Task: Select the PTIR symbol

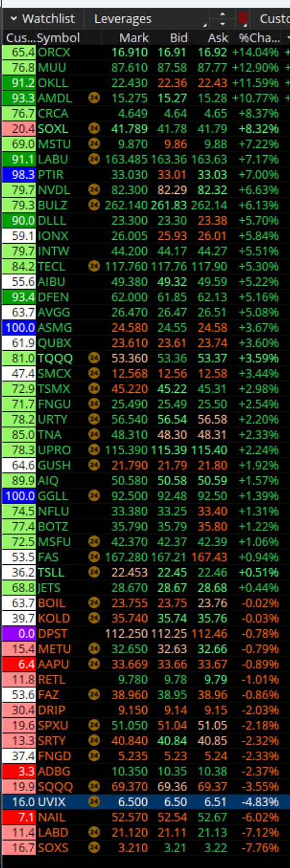Action: (51, 175)
